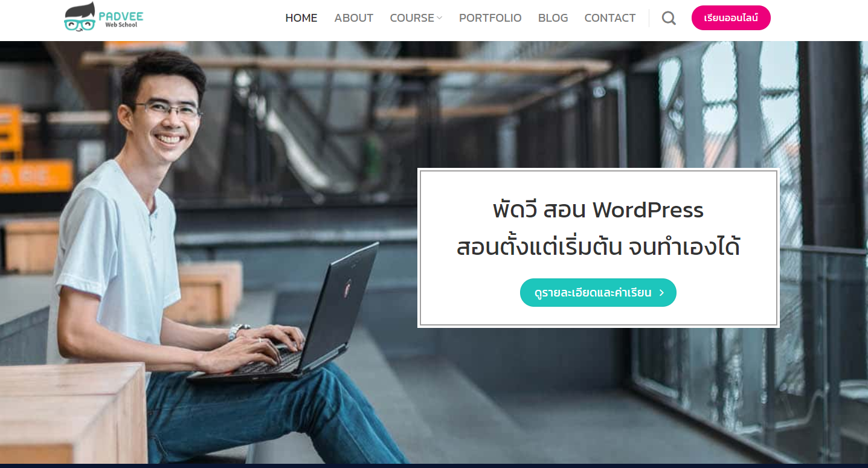The width and height of the screenshot is (868, 468).
Task: Click the subheading สอนตั้งแต่เริ่มต้น จนทำเองได้
Action: pos(598,247)
